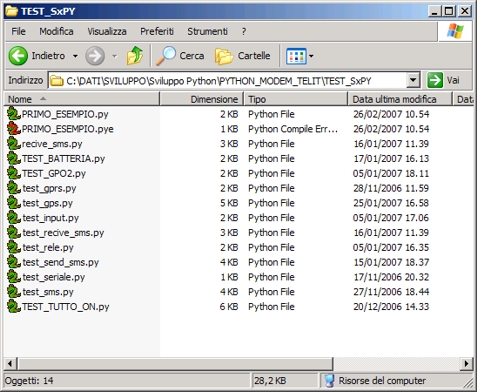Click test_gprs.py file icon
Image resolution: width=477 pixels, height=392 pixels.
click(x=14, y=188)
